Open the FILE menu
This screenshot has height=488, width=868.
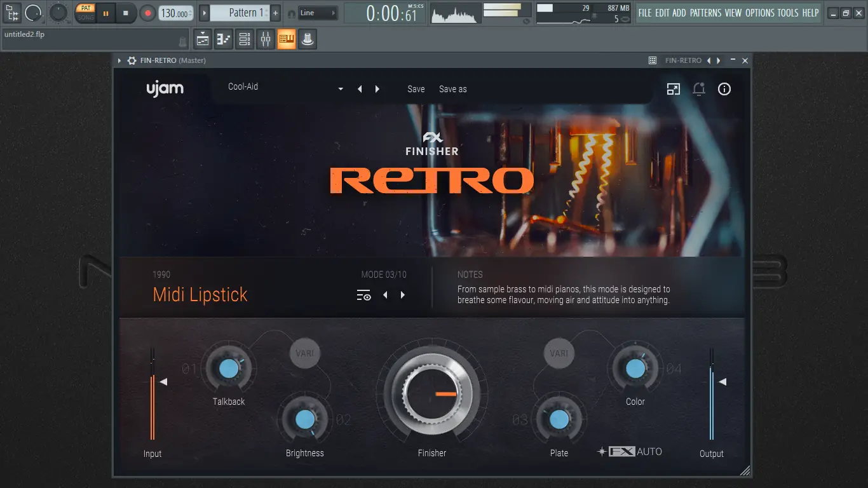point(644,13)
